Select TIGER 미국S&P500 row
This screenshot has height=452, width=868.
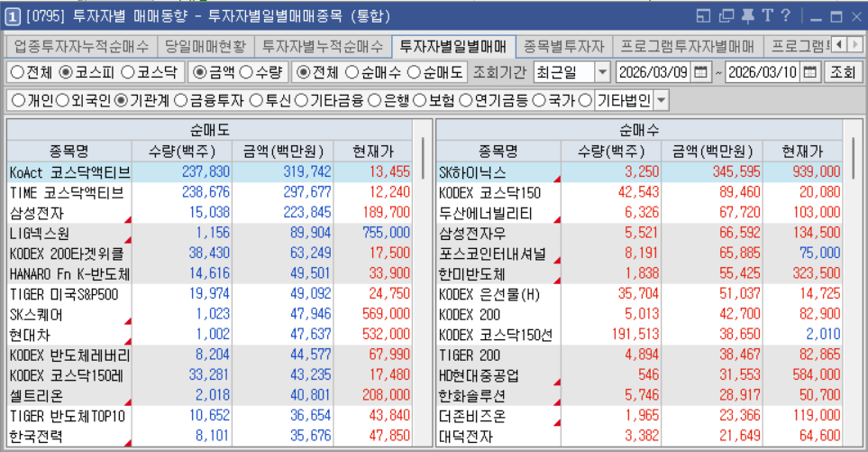point(209,294)
